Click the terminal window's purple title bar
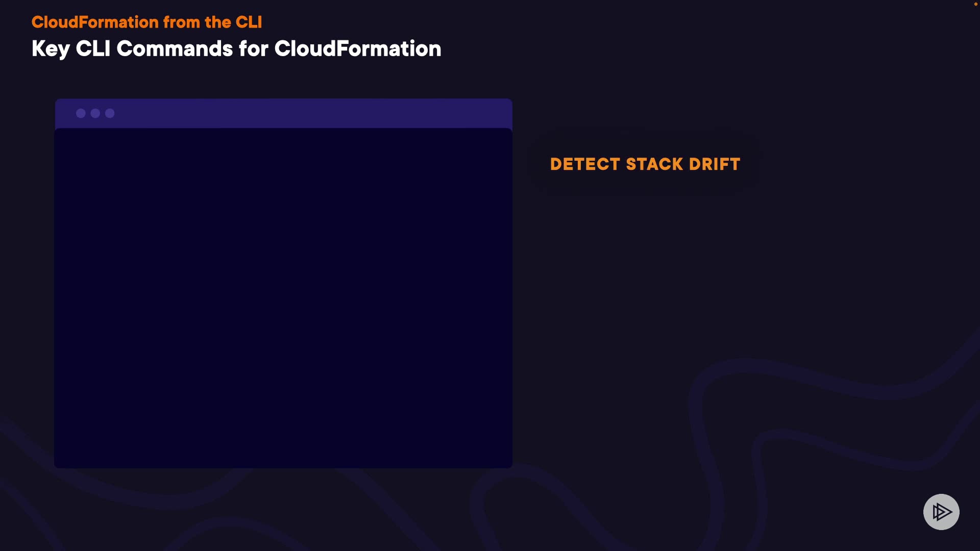This screenshot has height=551, width=980. [x=306, y=113]
